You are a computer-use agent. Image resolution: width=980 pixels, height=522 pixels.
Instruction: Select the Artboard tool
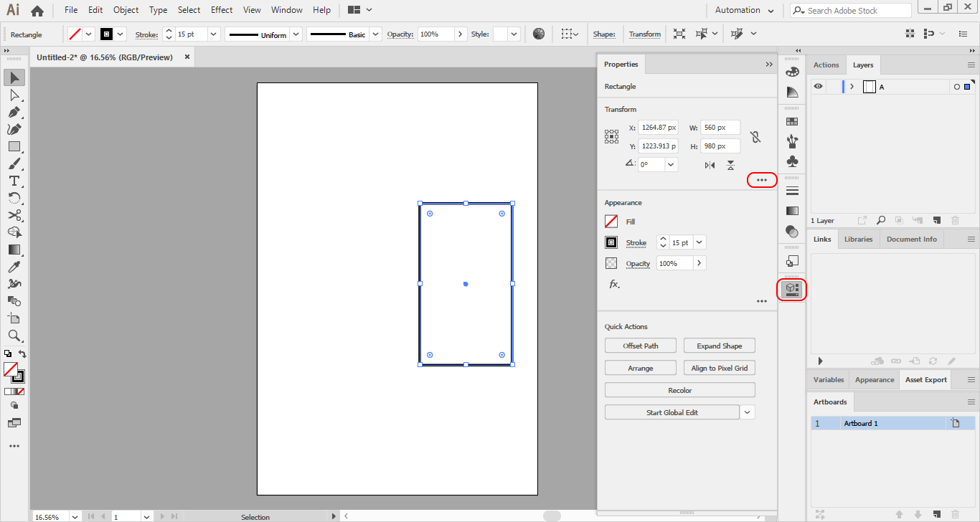point(14,318)
